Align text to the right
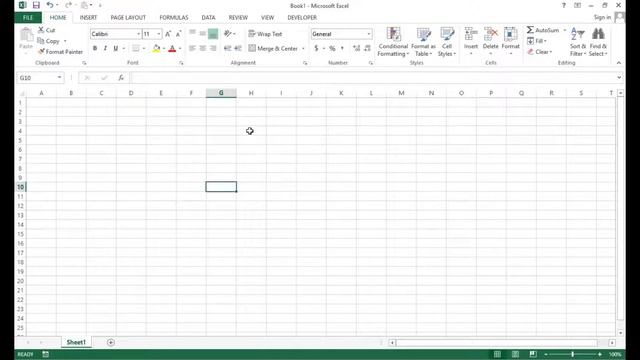 coord(213,49)
